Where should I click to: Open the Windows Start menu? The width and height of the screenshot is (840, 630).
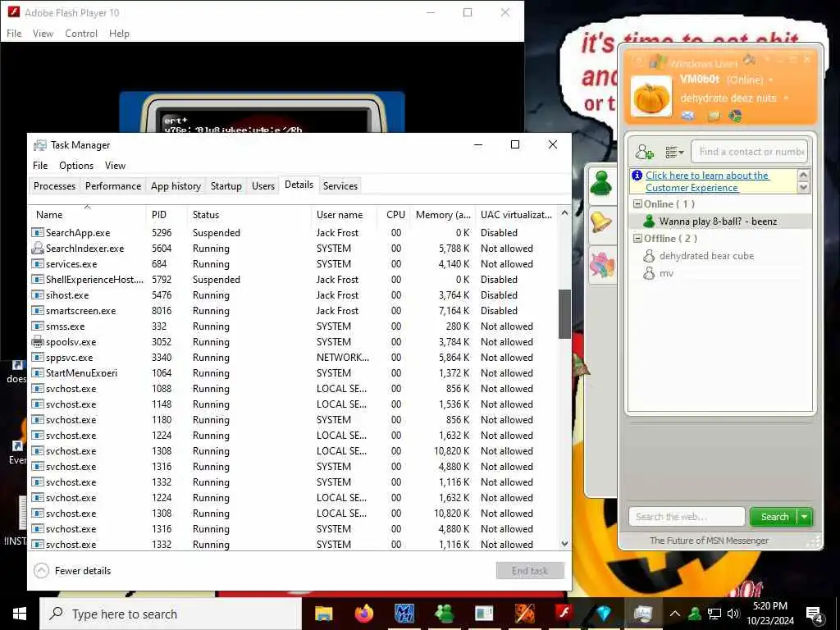coord(20,614)
